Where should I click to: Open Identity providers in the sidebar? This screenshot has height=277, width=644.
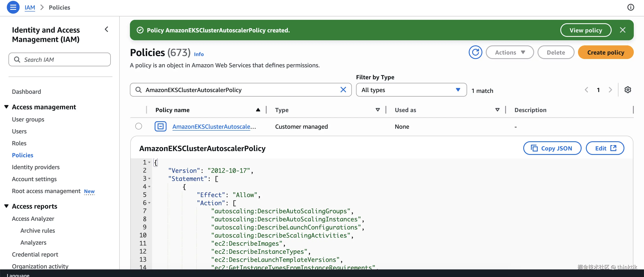[x=36, y=167]
